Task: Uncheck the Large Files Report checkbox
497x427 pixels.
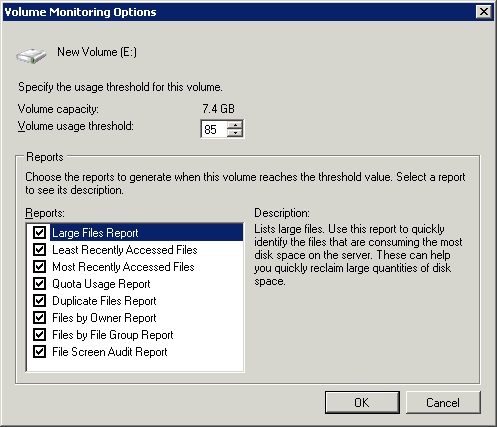Action: [x=39, y=232]
